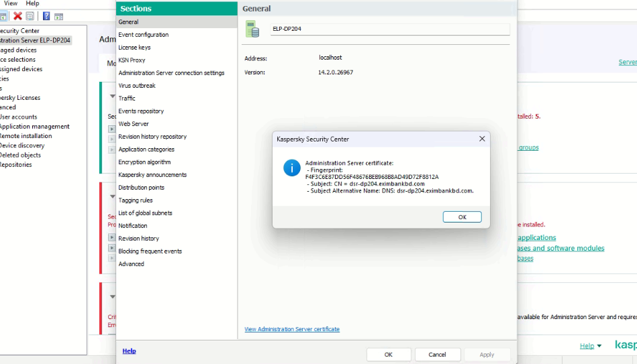Click the localhost address value
The height and width of the screenshot is (364, 637).
[x=330, y=58]
